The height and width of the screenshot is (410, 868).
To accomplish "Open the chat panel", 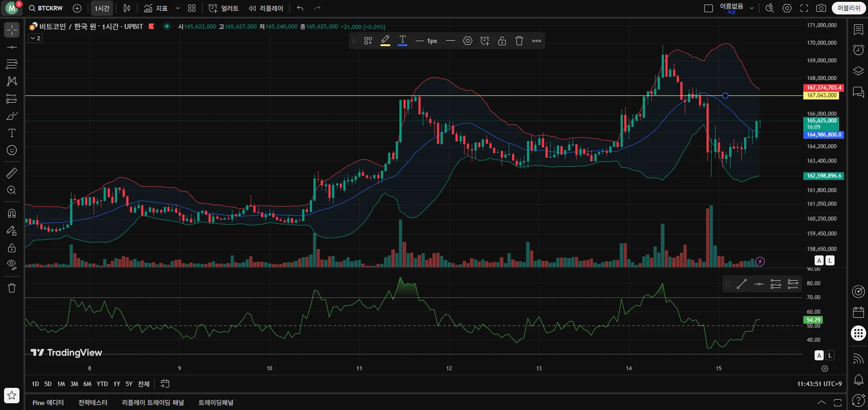I will 858,92.
